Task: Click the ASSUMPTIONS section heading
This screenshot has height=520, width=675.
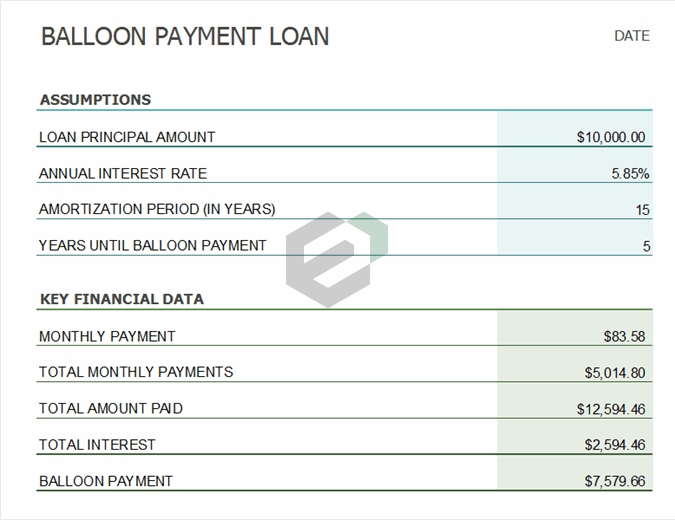Action: [x=95, y=100]
